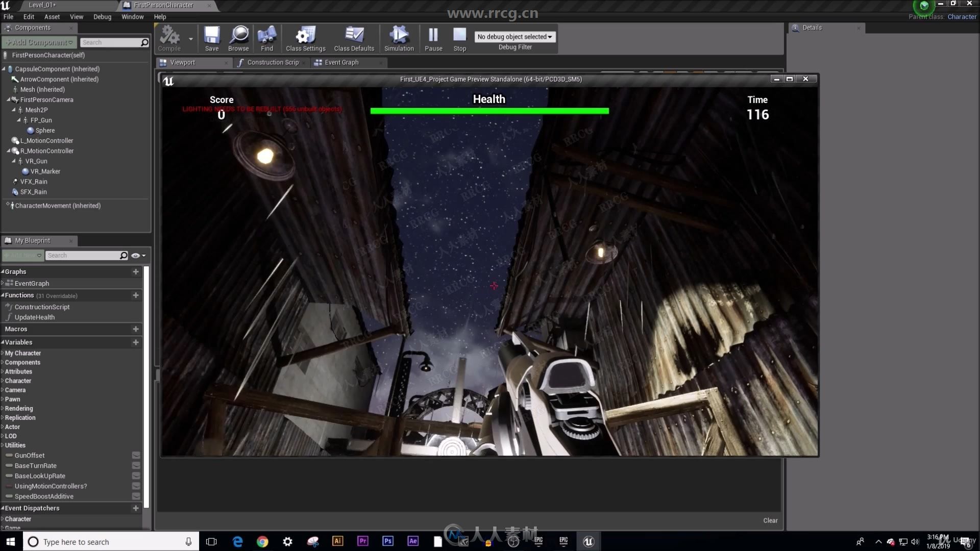980x551 pixels.
Task: Open the Class Settings panel
Action: coord(306,39)
